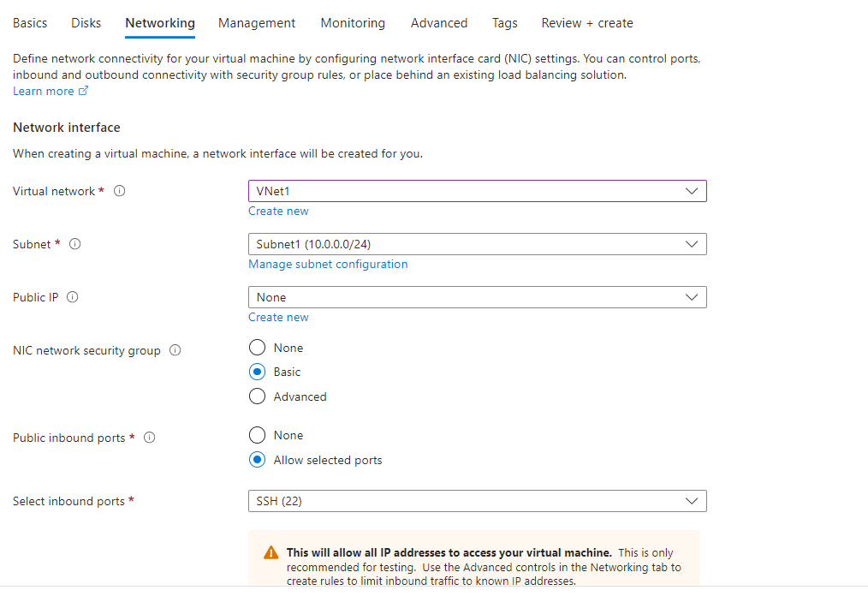Click the external link icon beside Learn more
Image resolution: width=868 pixels, height=602 pixels.
tap(83, 90)
